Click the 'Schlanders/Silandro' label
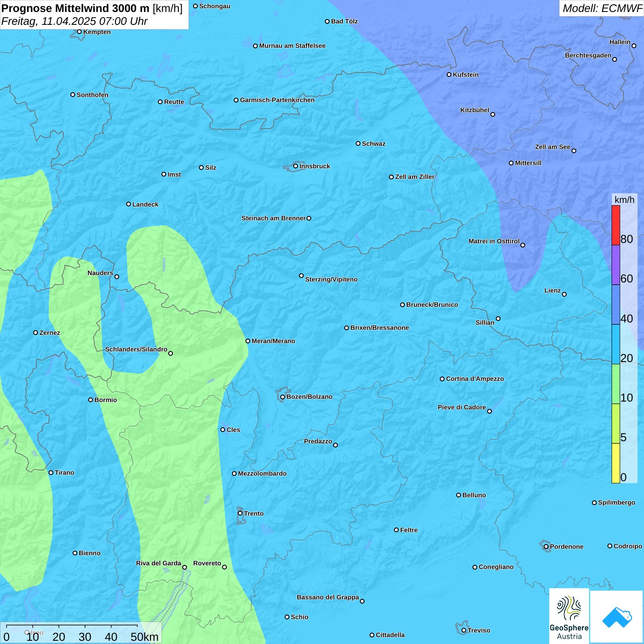The width and height of the screenshot is (644, 644). (x=136, y=349)
